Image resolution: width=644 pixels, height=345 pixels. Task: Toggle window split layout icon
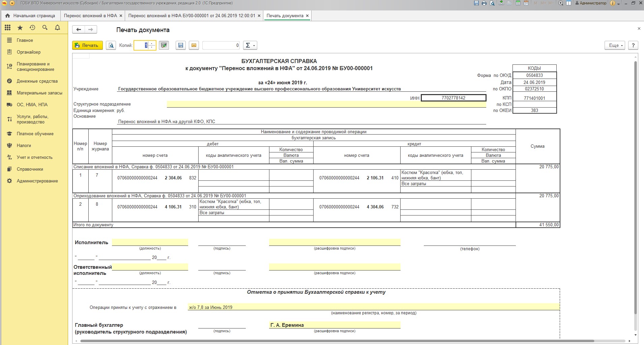click(x=569, y=3)
